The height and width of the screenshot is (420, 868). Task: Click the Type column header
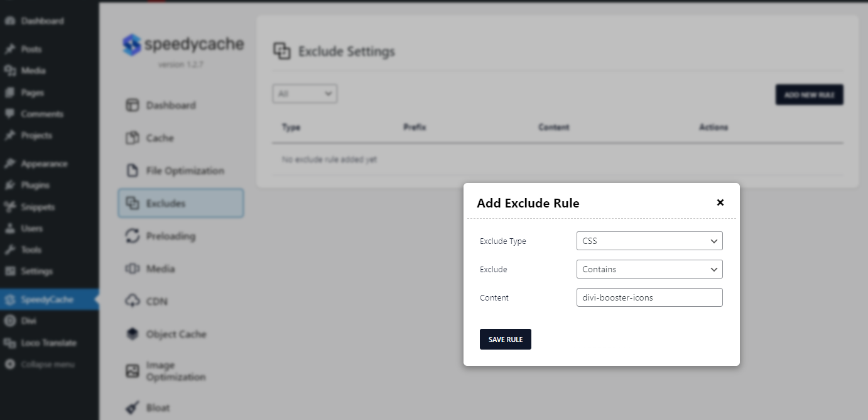click(x=291, y=127)
